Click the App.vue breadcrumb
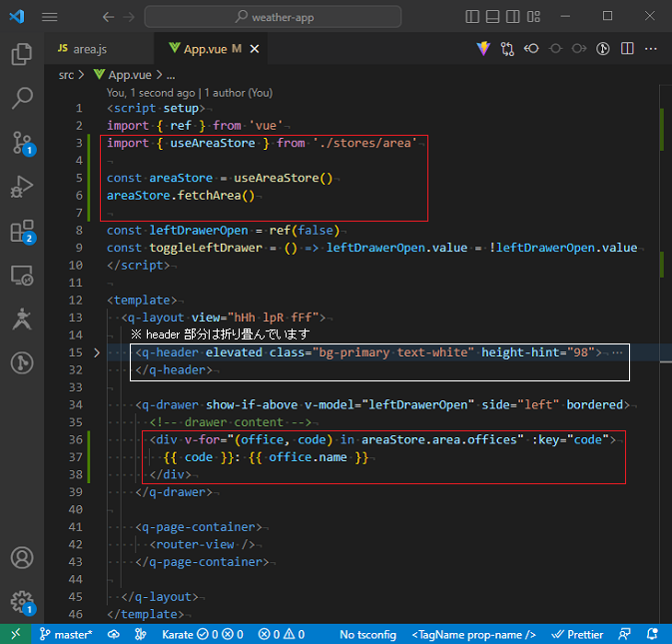The height and width of the screenshot is (644, 672). click(x=130, y=76)
